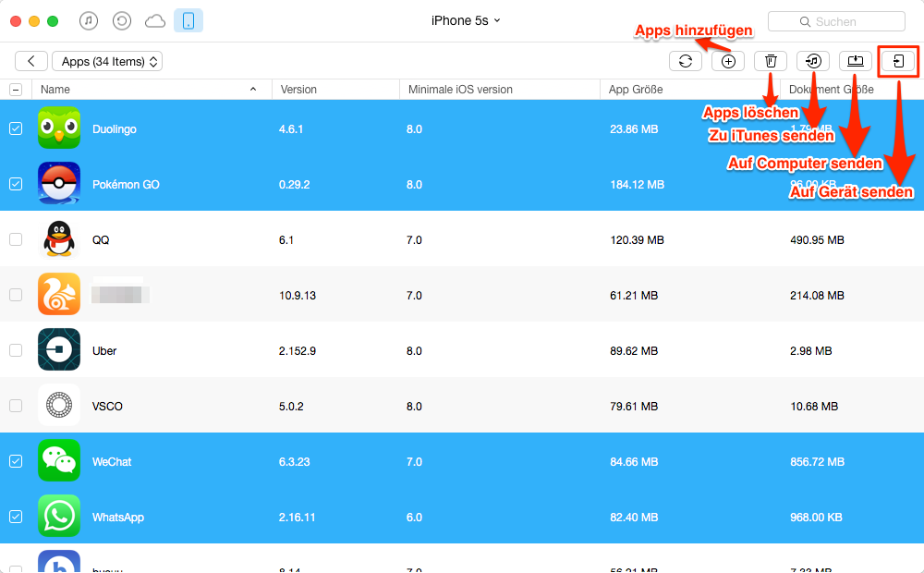Select the QQ app name
The image size is (924, 573).
[x=101, y=240]
